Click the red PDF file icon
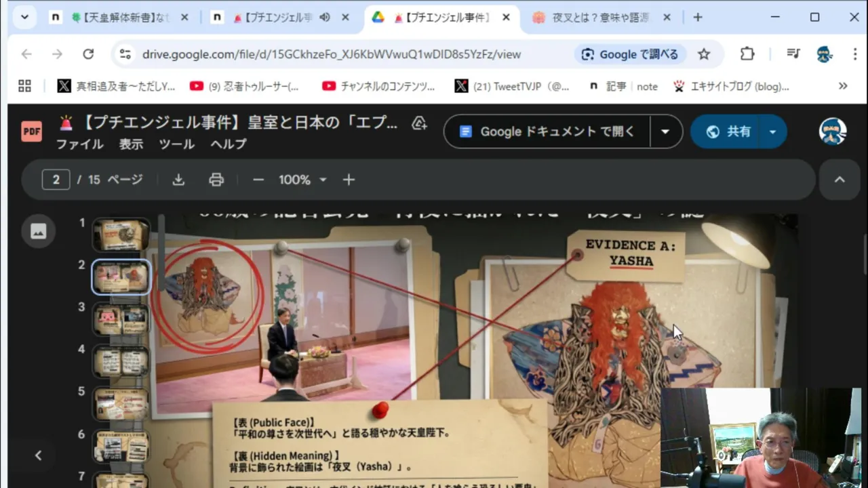The height and width of the screenshot is (488, 868). pos(31,131)
